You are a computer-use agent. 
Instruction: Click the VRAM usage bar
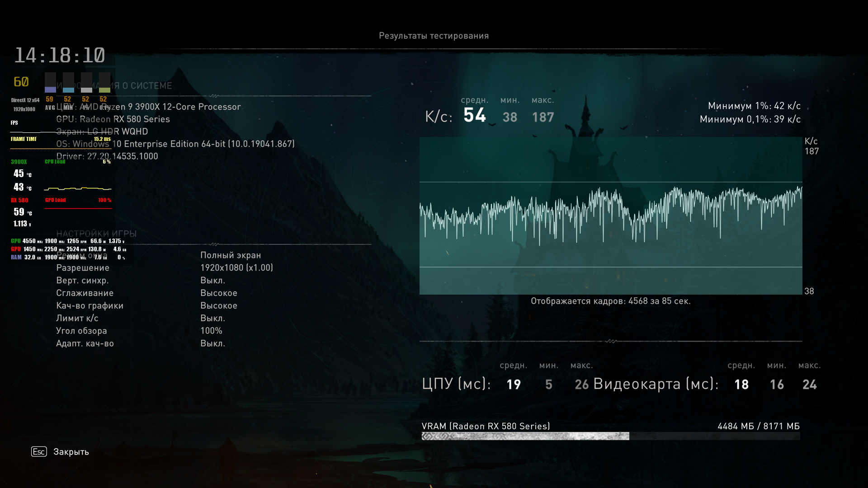610,436
